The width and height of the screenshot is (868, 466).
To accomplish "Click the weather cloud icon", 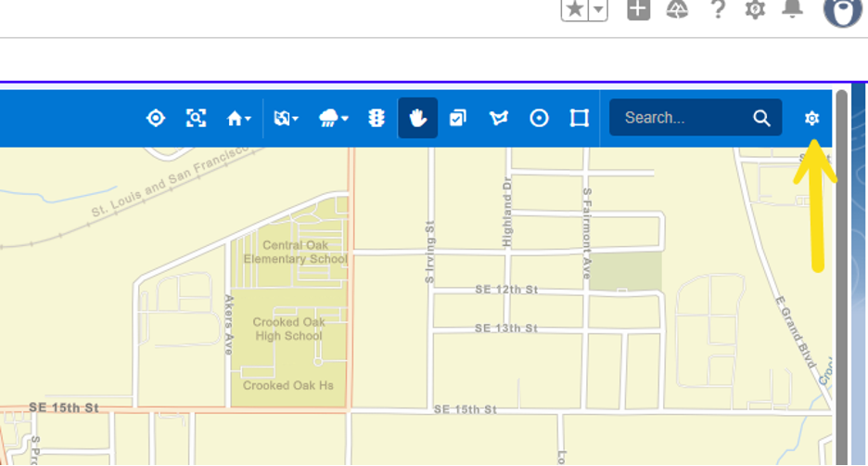I will click(x=329, y=118).
